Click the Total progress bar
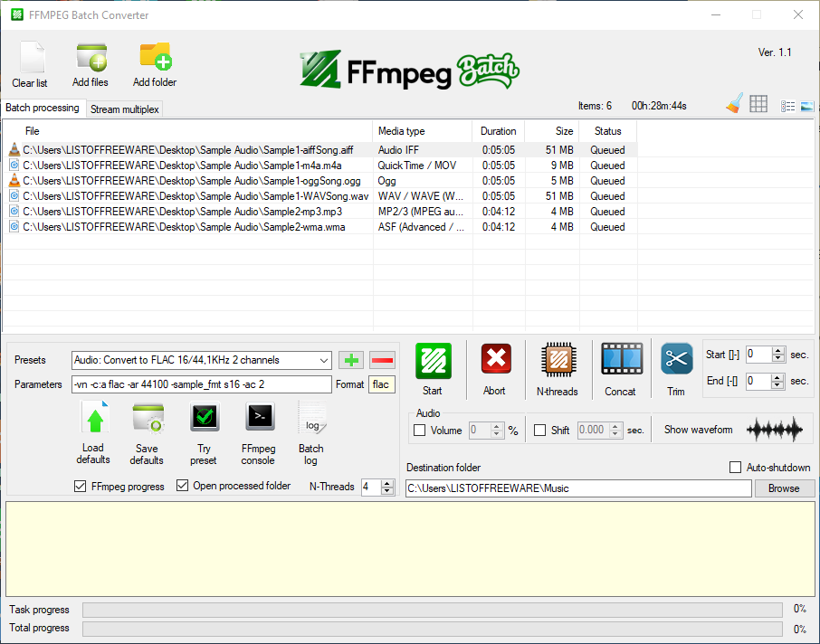Screen dimensions: 820x644 [433, 629]
